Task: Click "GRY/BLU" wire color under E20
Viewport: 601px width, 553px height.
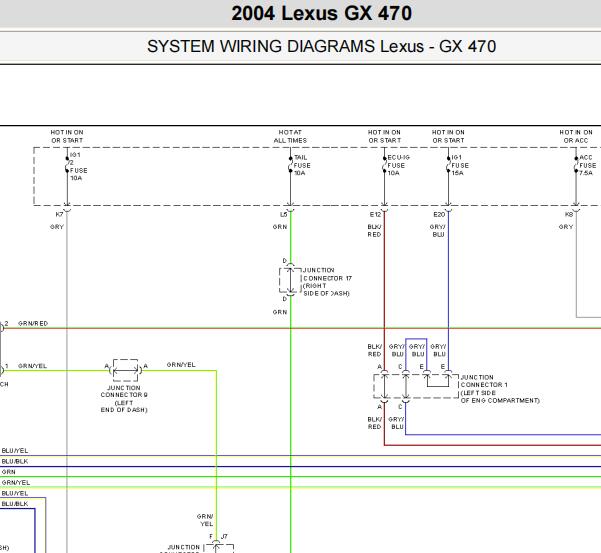Action: click(x=438, y=231)
